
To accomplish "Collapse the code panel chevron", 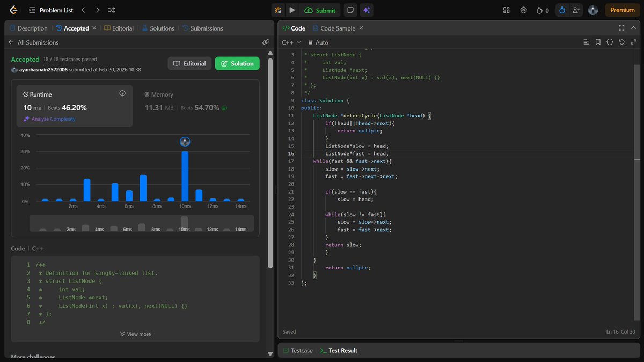I will point(633,28).
